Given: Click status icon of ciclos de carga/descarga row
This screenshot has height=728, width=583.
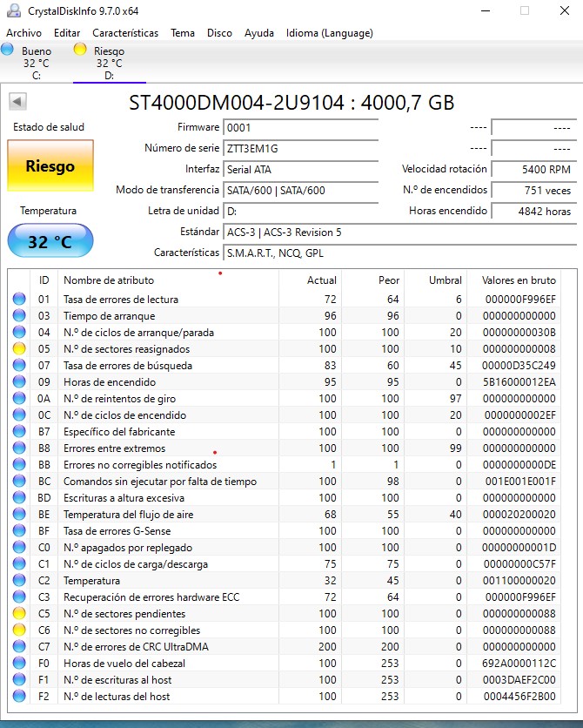Looking at the screenshot, I should (x=19, y=564).
